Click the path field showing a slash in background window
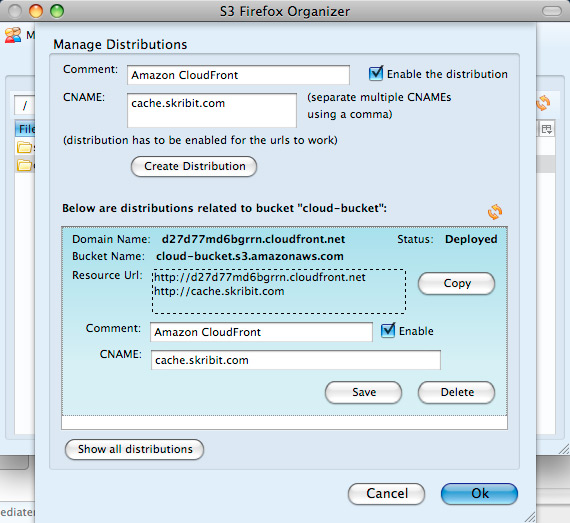This screenshot has width=570, height=523. pos(24,105)
